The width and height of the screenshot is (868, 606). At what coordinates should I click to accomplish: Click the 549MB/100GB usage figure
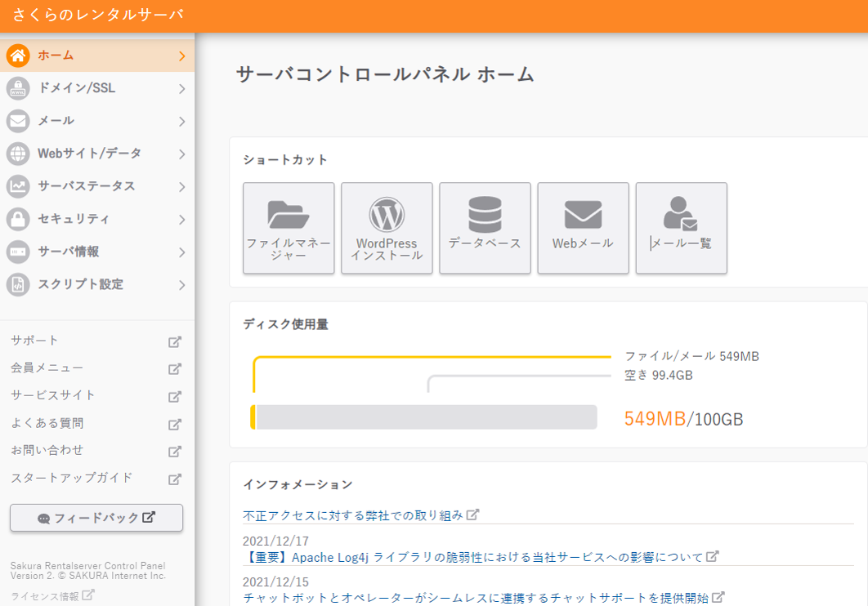pos(683,418)
